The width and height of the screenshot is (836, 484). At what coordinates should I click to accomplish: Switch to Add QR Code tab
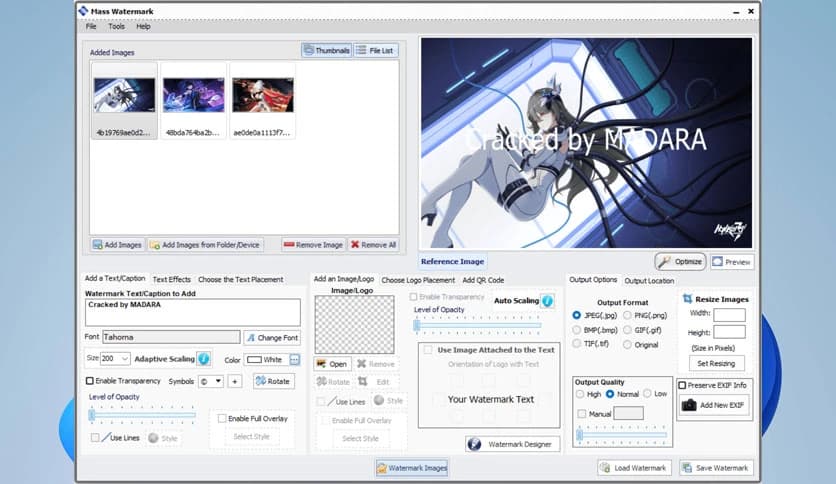pyautogui.click(x=483, y=280)
